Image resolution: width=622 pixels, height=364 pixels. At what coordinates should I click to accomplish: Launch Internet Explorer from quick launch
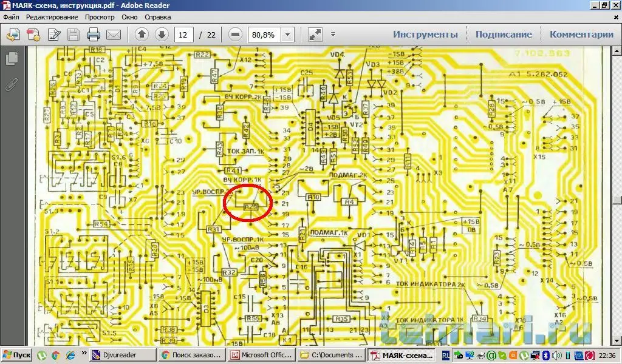(x=70, y=356)
